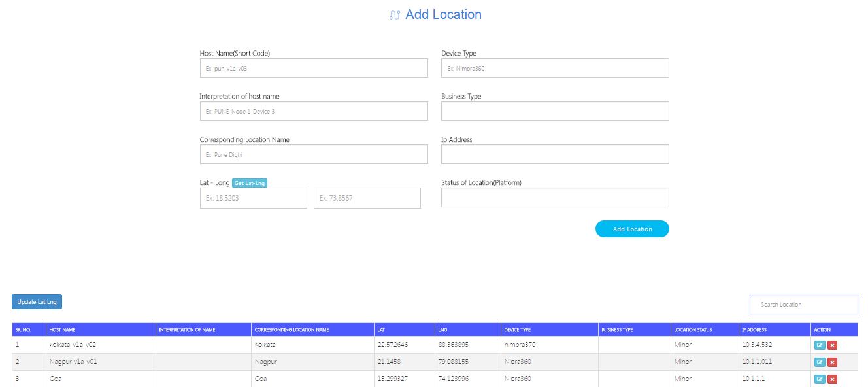Click the Search Location box
The width and height of the screenshot is (868, 387).
click(803, 305)
